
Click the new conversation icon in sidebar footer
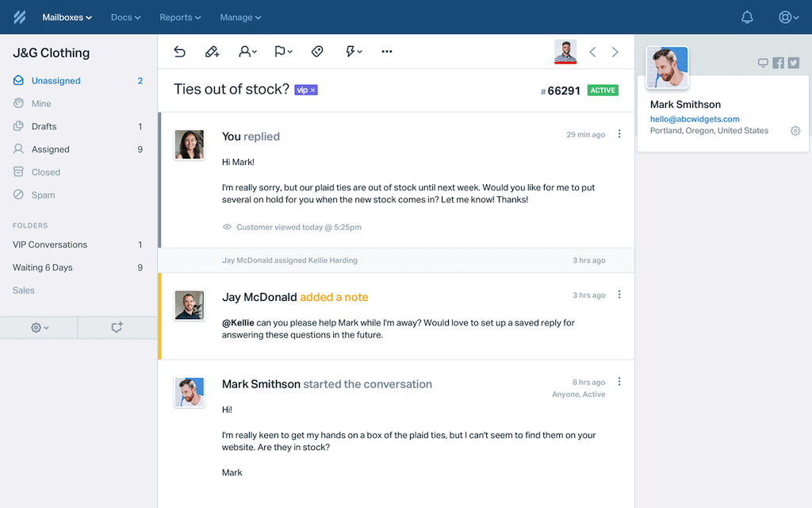pos(117,327)
